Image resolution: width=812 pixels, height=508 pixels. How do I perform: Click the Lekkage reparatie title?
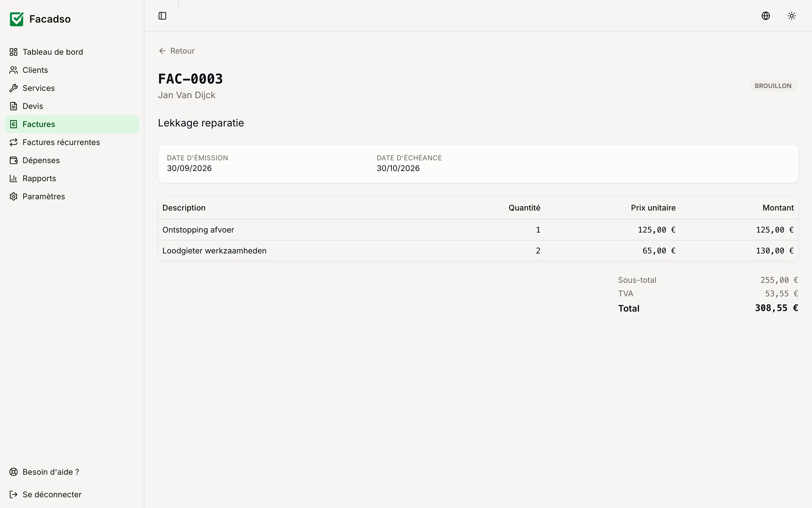[201, 123]
